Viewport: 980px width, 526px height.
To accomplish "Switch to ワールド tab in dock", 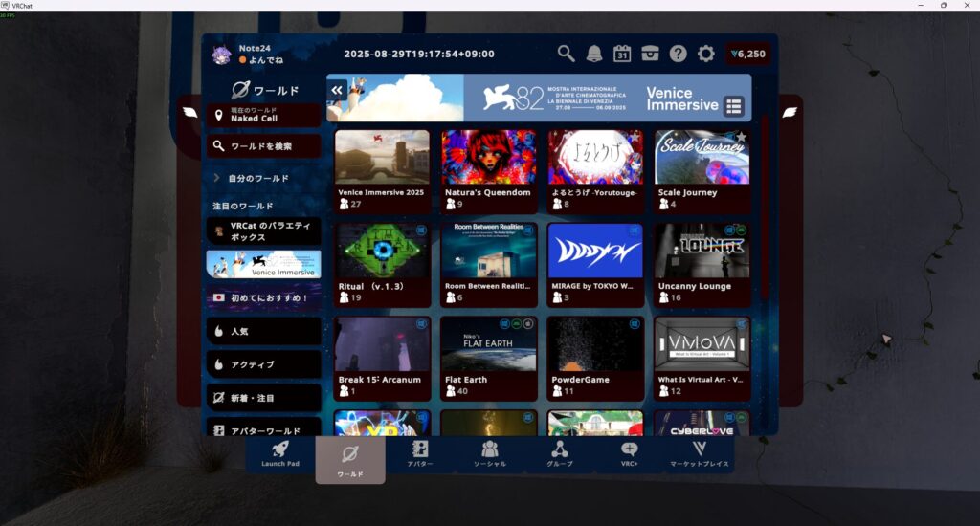I will 350,459.
